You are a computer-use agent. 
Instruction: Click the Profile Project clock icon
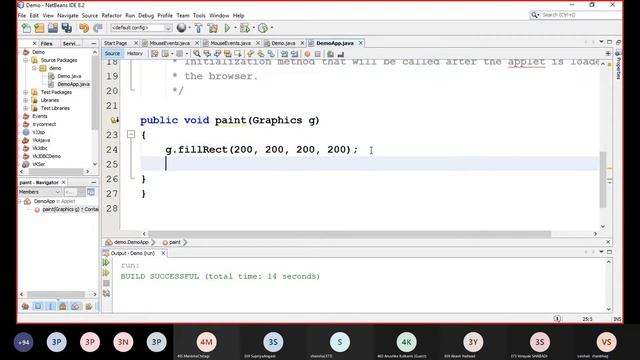coord(263,28)
